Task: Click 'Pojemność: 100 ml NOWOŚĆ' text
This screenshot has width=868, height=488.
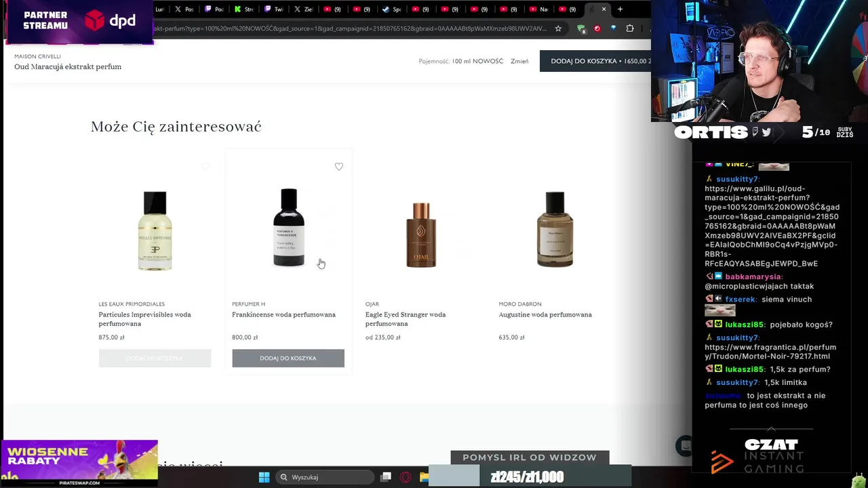Action: coord(461,61)
